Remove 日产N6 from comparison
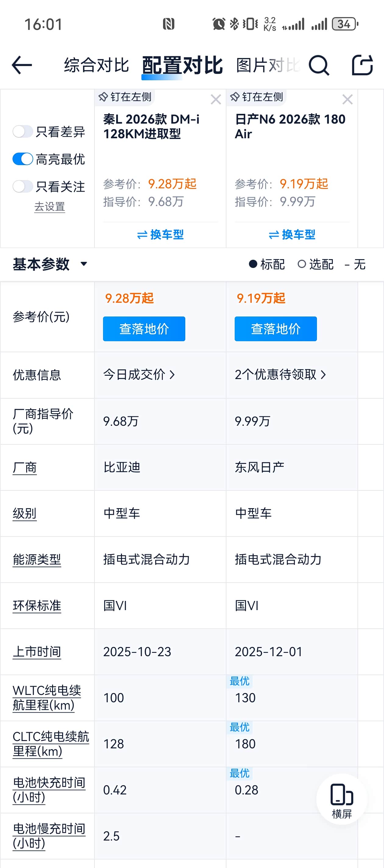The image size is (384, 868). point(347,99)
